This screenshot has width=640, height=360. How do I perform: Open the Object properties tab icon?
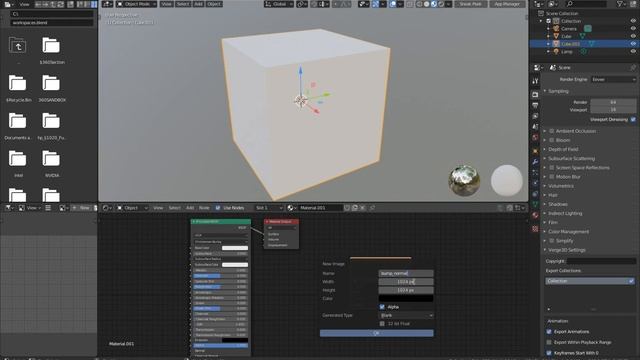tap(535, 151)
